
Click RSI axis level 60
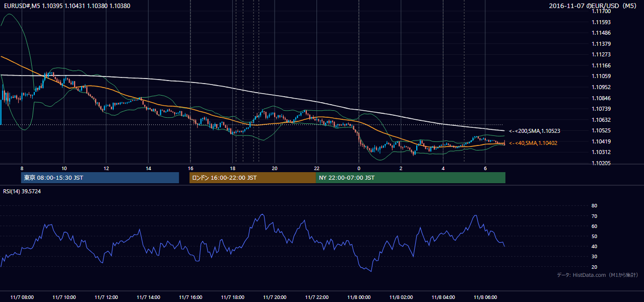click(594, 226)
